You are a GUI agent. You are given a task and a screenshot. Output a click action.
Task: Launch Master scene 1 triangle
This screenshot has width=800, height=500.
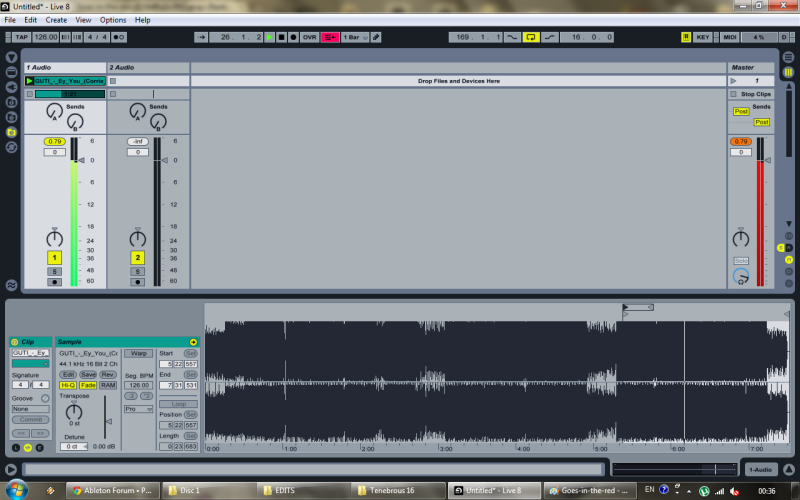click(733, 81)
